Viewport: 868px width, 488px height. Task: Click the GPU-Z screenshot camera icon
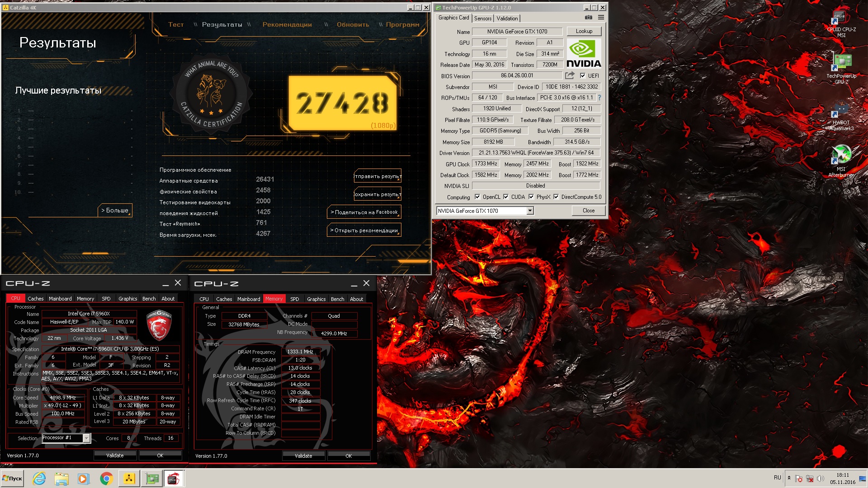pos(588,17)
